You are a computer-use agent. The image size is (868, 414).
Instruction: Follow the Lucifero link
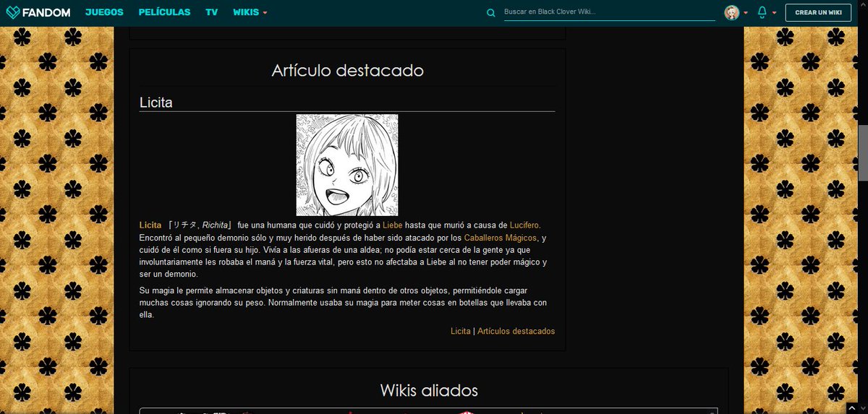(524, 225)
